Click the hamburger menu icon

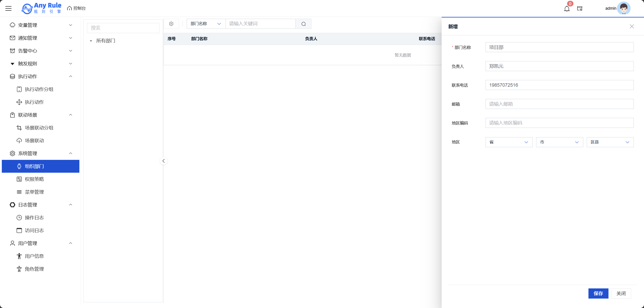(x=9, y=8)
